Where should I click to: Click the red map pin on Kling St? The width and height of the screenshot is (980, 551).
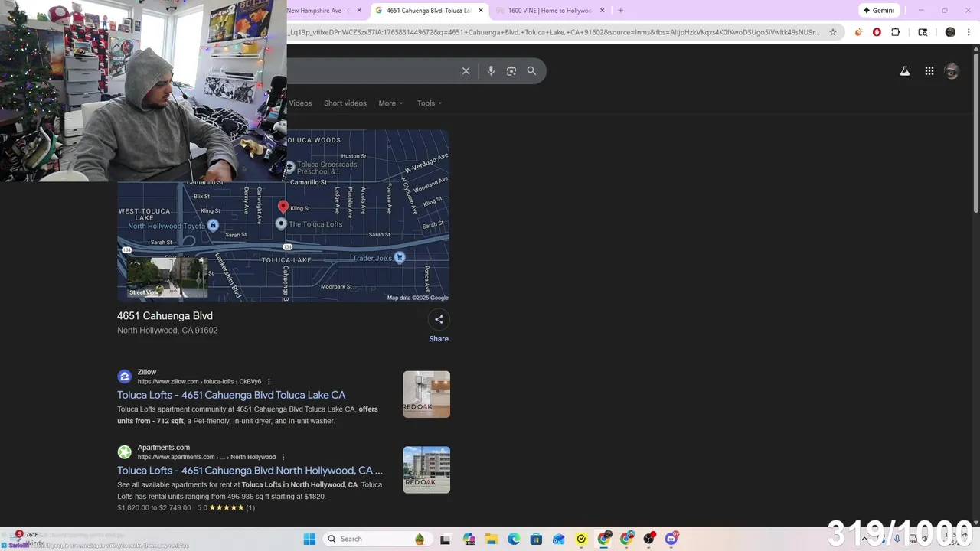283,207
